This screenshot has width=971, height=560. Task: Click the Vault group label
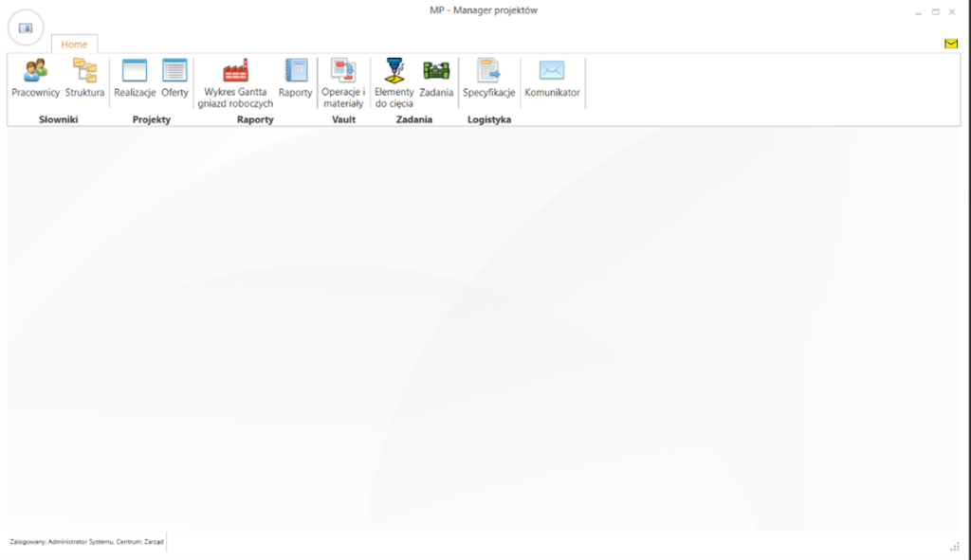click(343, 119)
